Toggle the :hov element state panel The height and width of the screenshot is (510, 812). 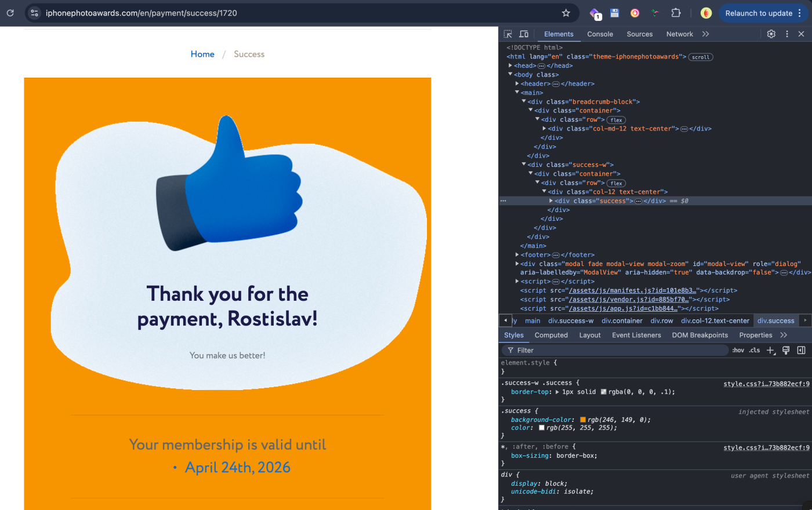coord(738,350)
